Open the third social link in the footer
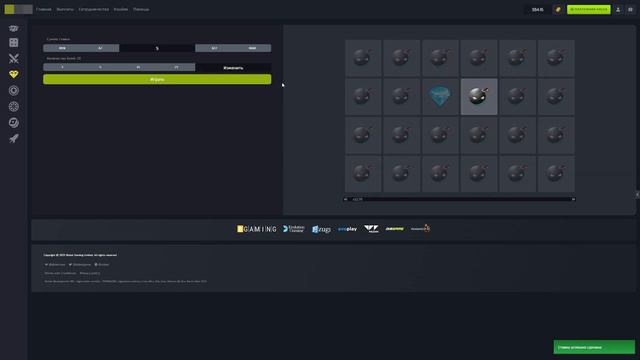Image resolution: width=640 pixels, height=360 pixels. [x=102, y=264]
